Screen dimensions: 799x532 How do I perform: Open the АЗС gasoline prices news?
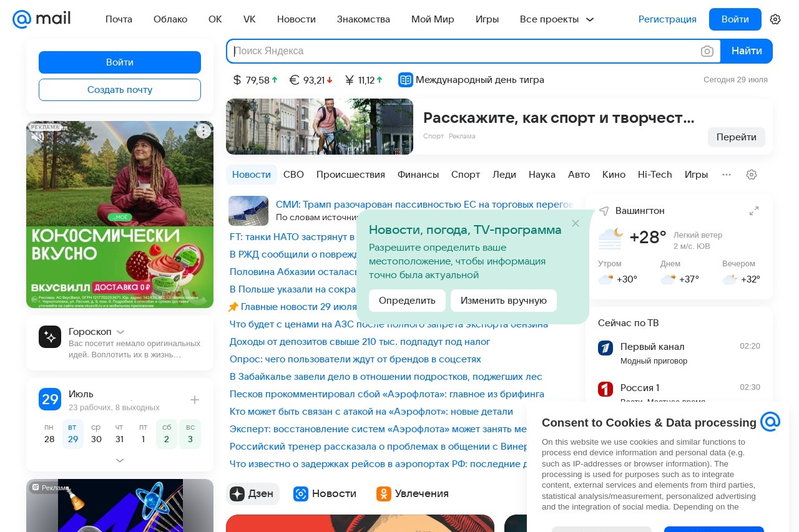(x=389, y=324)
